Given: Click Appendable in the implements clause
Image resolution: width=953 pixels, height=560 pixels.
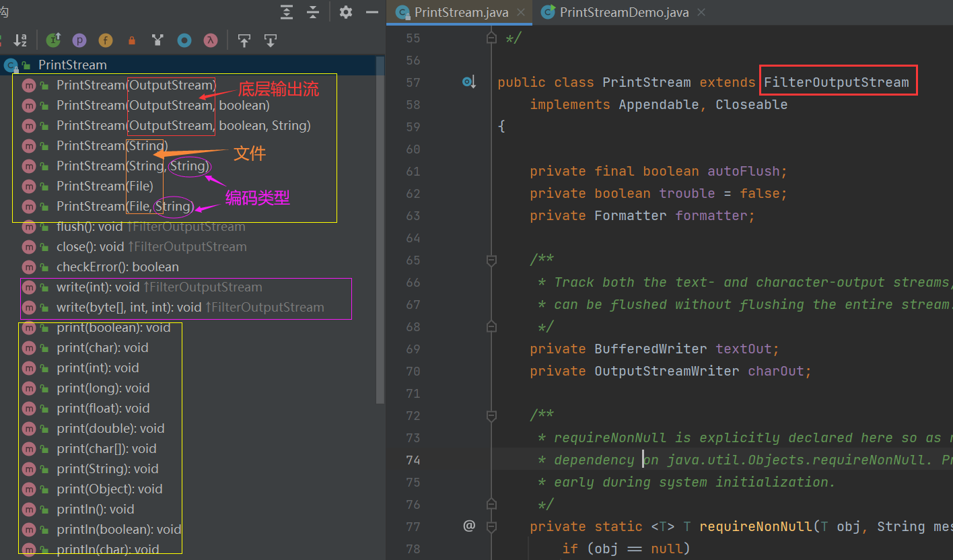Looking at the screenshot, I should tap(659, 105).
